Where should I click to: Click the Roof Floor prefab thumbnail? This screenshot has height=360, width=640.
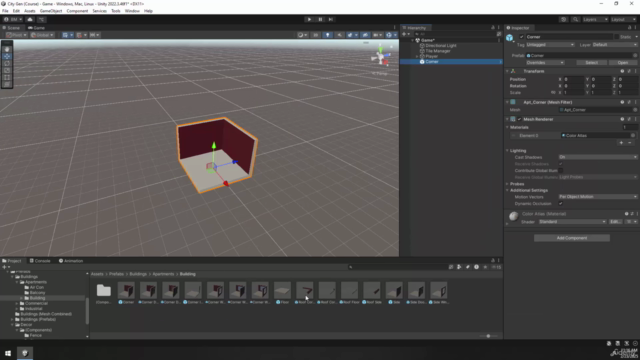pyautogui.click(x=349, y=290)
